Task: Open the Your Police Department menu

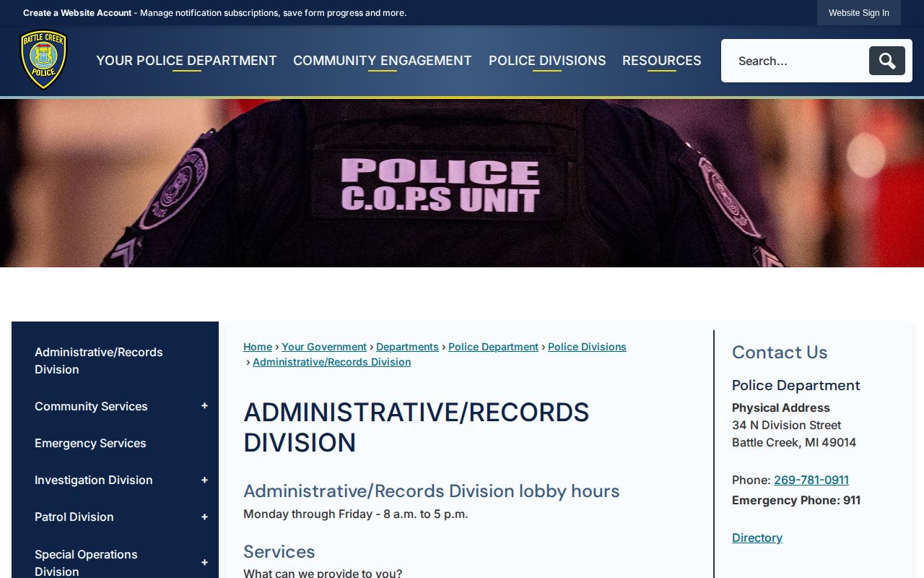Action: click(x=186, y=61)
